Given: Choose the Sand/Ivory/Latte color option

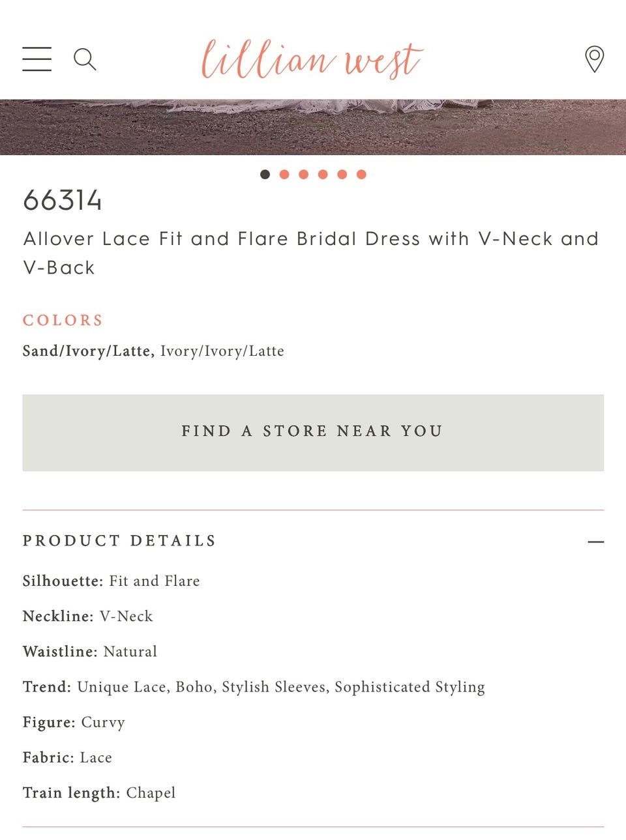Looking at the screenshot, I should (88, 351).
